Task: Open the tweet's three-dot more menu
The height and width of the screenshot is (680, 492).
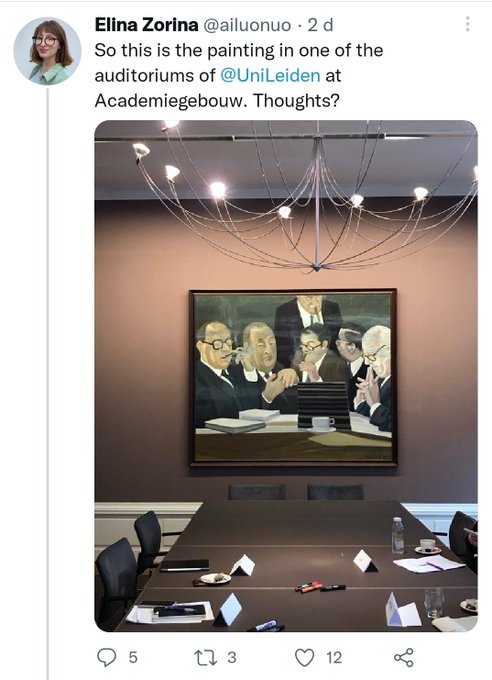Action: (467, 24)
